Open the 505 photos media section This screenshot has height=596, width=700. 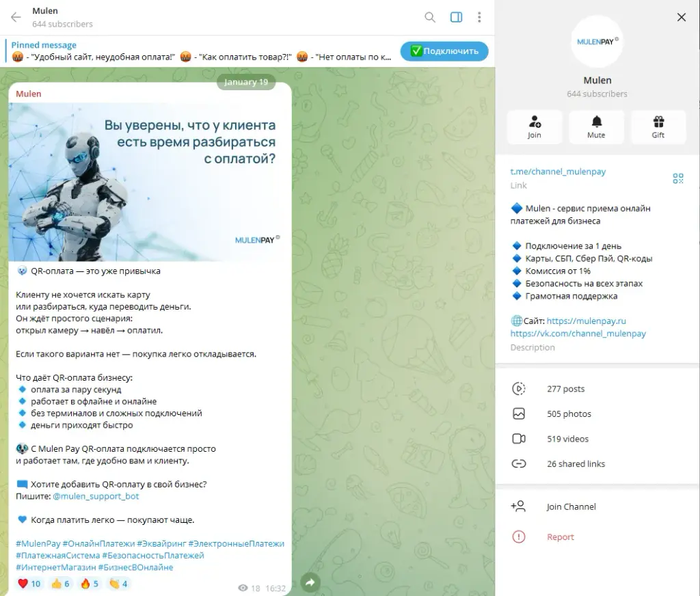(x=597, y=414)
